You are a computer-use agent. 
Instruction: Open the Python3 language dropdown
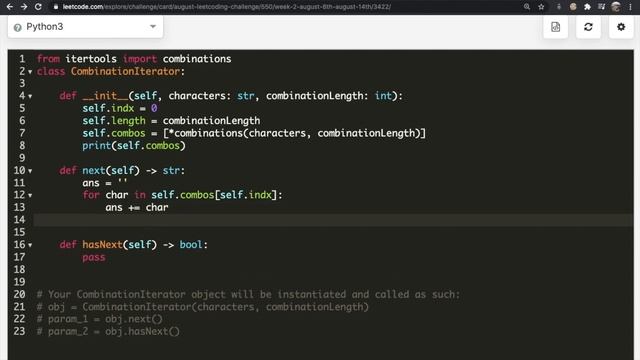coord(85,27)
